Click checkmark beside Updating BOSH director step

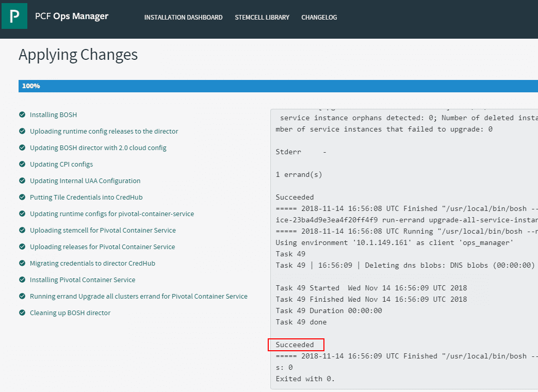tap(22, 148)
